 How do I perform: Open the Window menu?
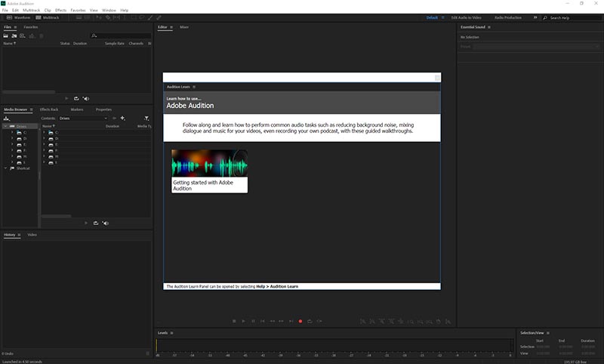pos(109,11)
